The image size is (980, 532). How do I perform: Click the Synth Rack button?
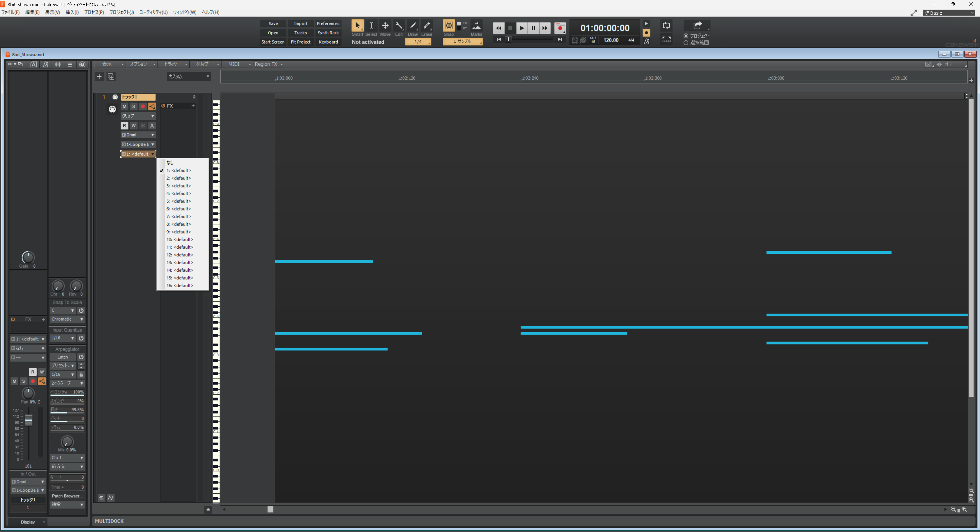pyautogui.click(x=328, y=33)
